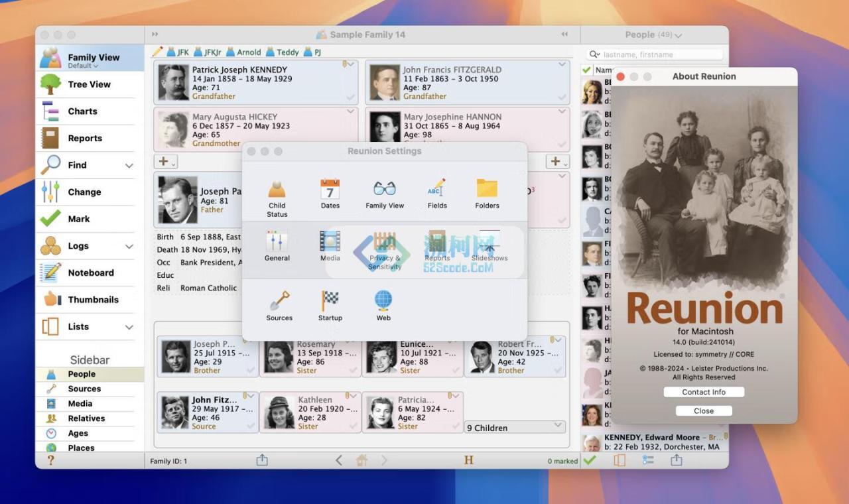Select Tree View in the sidebar

[89, 84]
